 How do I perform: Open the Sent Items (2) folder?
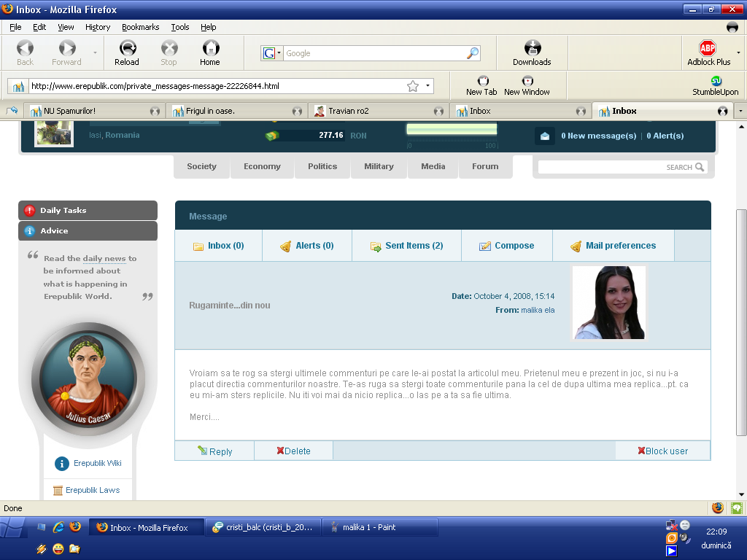(407, 246)
